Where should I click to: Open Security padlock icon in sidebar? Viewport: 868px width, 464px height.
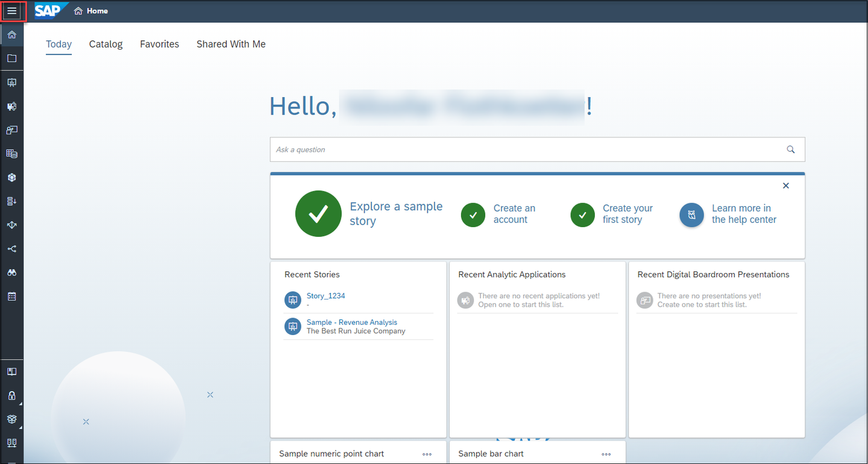(x=11, y=396)
